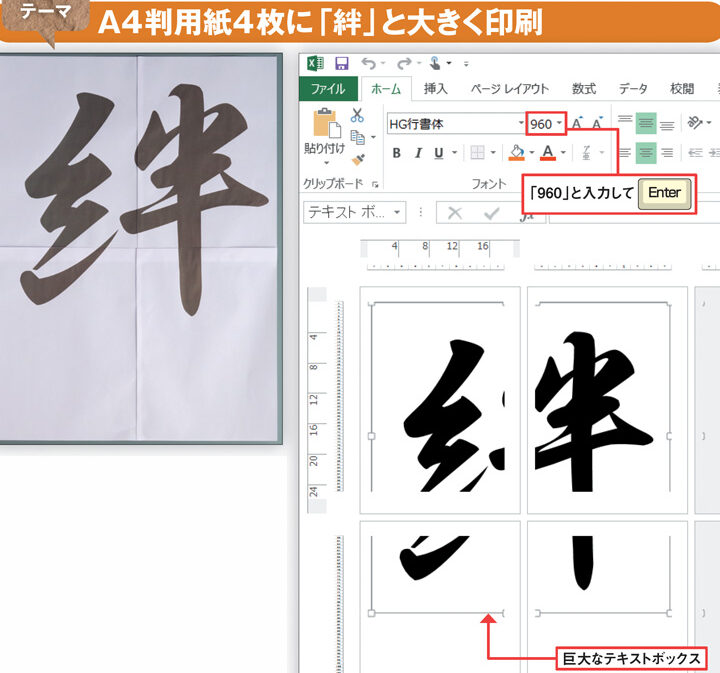Confirm entry with the formula bar checkmark

tap(491, 213)
